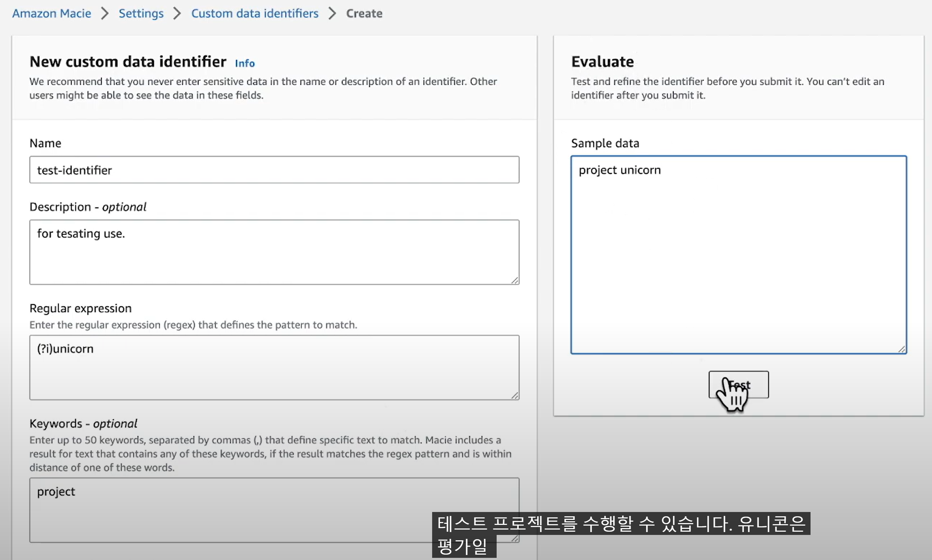Viewport: 932px width, 560px height.
Task: Open the Info link beside the heading
Action: click(244, 63)
